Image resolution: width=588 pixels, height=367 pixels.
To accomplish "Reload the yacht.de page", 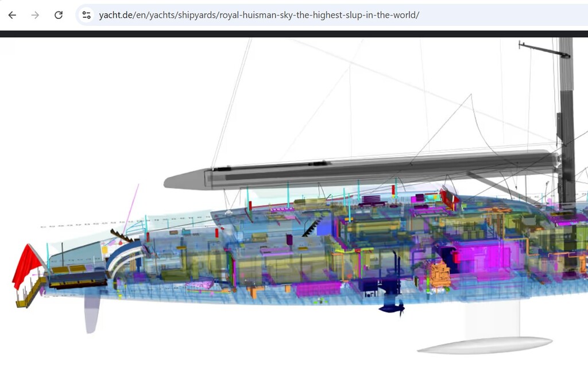I will coord(58,15).
